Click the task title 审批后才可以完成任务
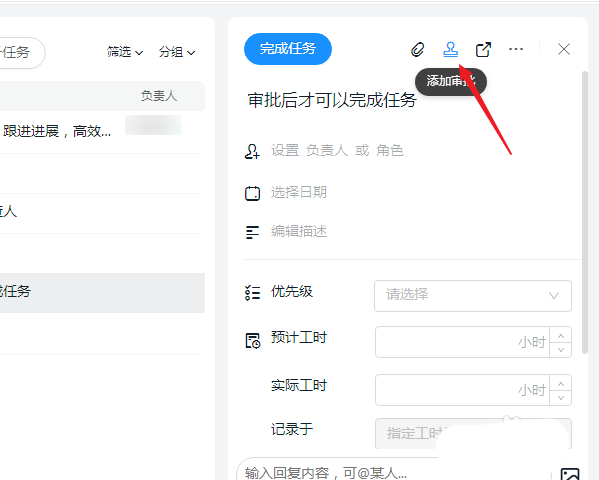Image resolution: width=599 pixels, height=480 pixels. click(x=332, y=100)
